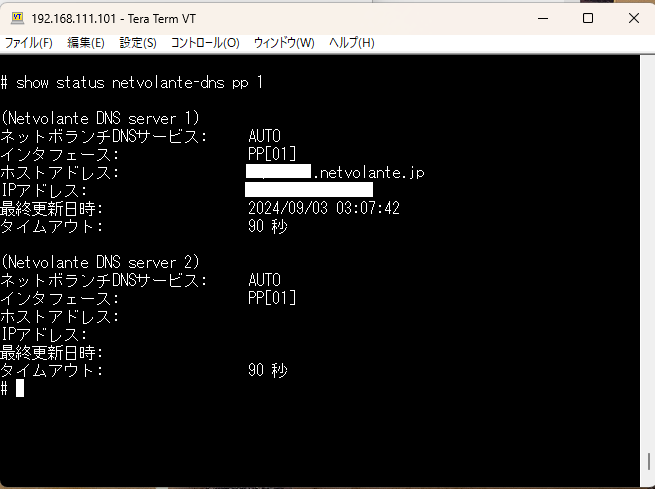655x489 pixels.
Task: Open the ヘルプ(H) menu
Action: coord(351,43)
